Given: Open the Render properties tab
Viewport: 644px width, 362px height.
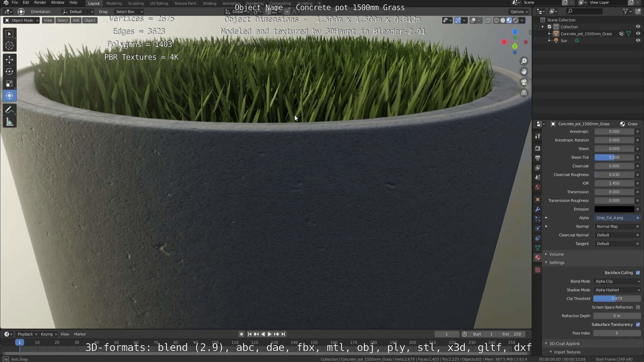Looking at the screenshot, I should (x=538, y=148).
